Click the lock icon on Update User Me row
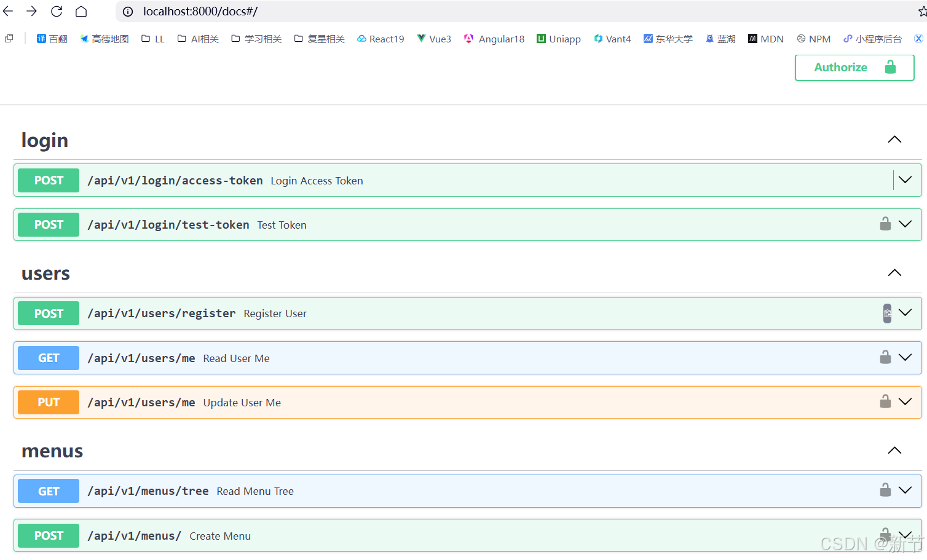 point(885,401)
